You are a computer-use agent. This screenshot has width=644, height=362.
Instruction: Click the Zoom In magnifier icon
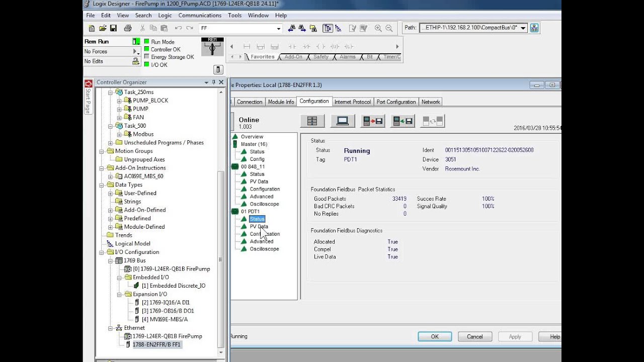point(378,28)
